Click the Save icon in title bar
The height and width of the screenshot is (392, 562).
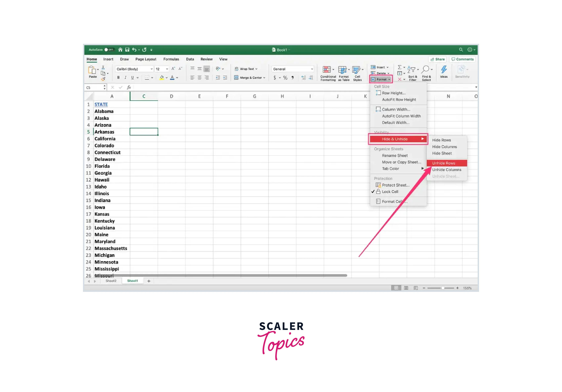[127, 50]
